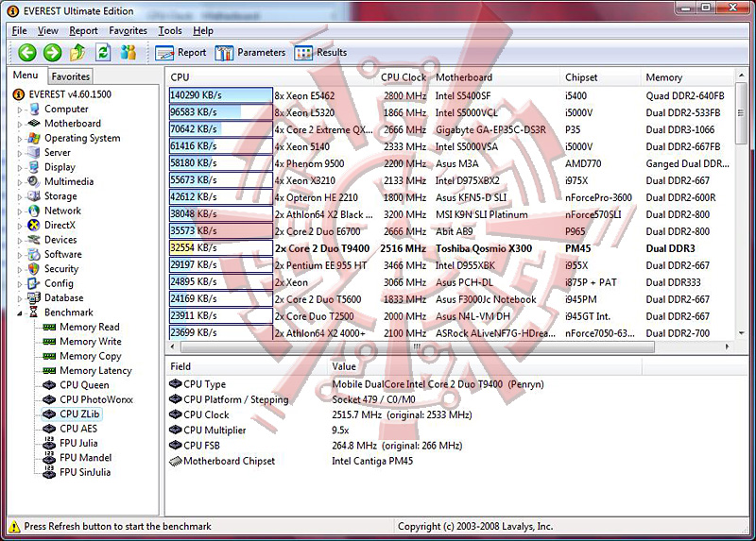Expand the Display tree node

(19, 168)
